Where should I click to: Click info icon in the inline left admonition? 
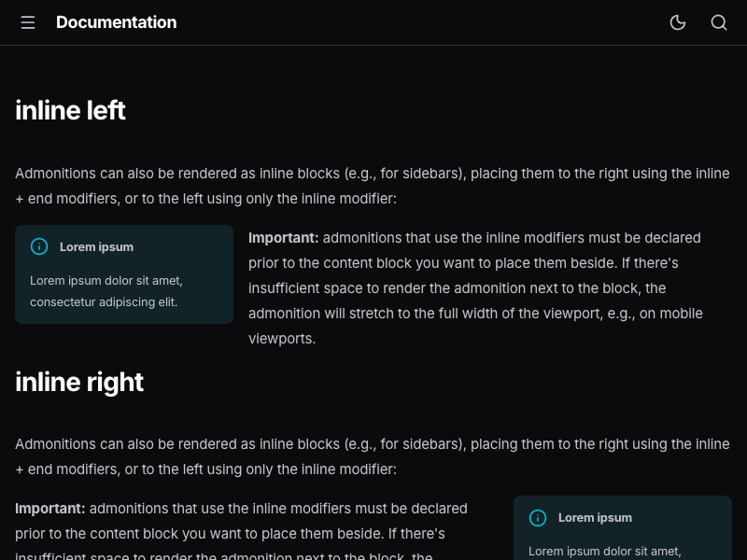click(39, 246)
